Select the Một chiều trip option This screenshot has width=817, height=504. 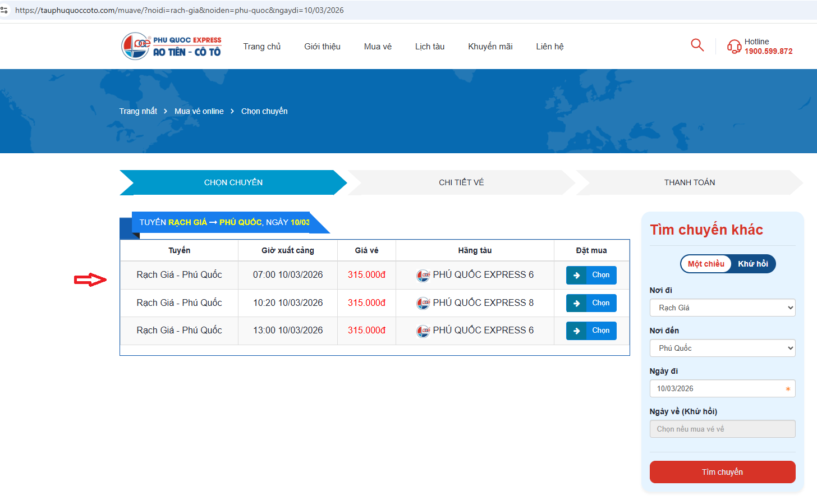[x=706, y=264]
